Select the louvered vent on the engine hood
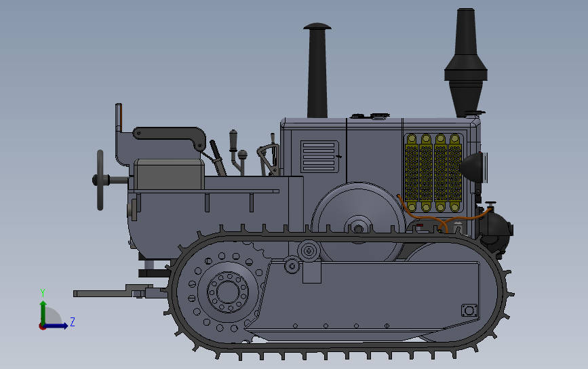588x369 pixels. pyautogui.click(x=319, y=157)
